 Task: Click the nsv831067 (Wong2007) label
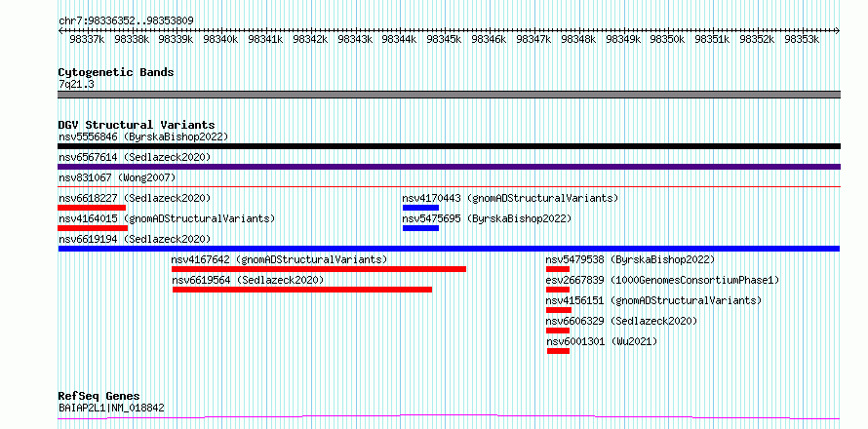[117, 177]
